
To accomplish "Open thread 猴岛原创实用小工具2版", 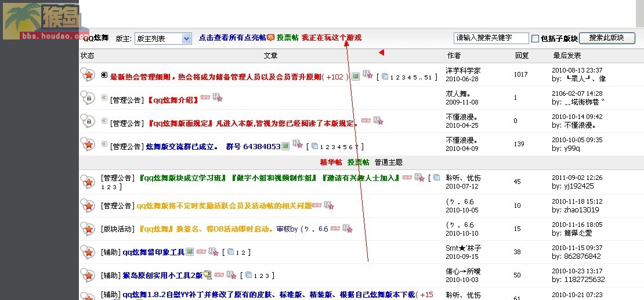I will 162,276.
